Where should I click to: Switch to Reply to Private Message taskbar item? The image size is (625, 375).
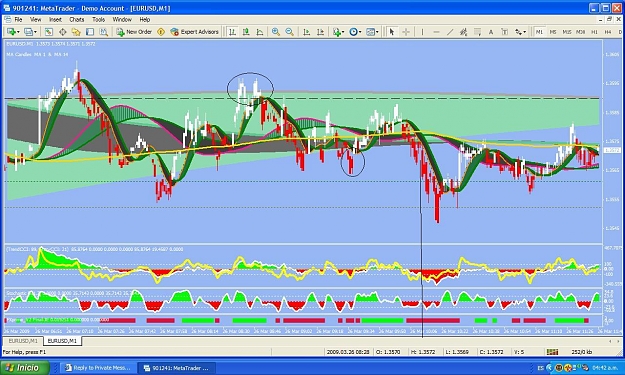click(98, 368)
